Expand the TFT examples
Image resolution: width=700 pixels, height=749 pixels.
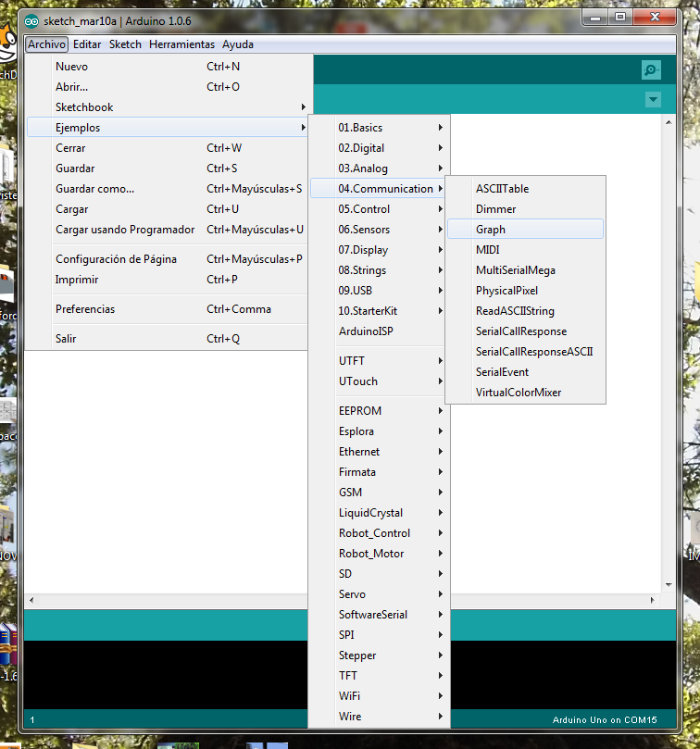(379, 676)
